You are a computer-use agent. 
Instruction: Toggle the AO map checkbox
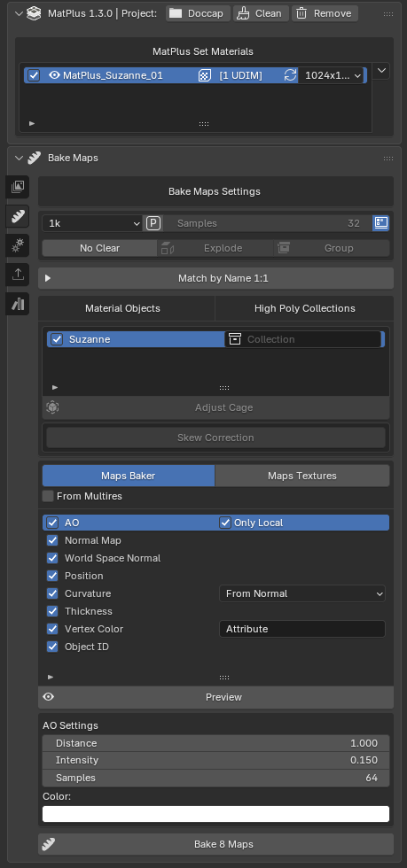(x=52, y=523)
